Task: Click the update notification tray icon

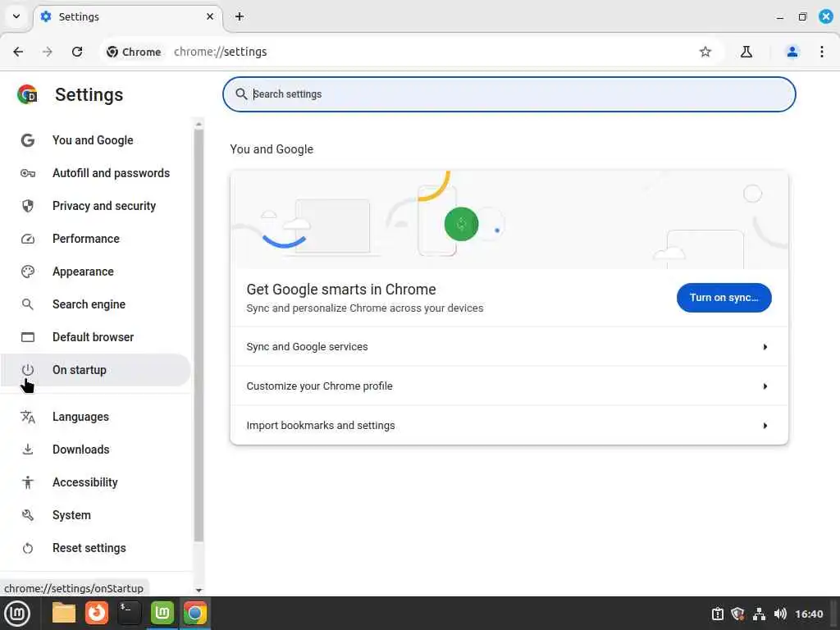Action: 717,614
